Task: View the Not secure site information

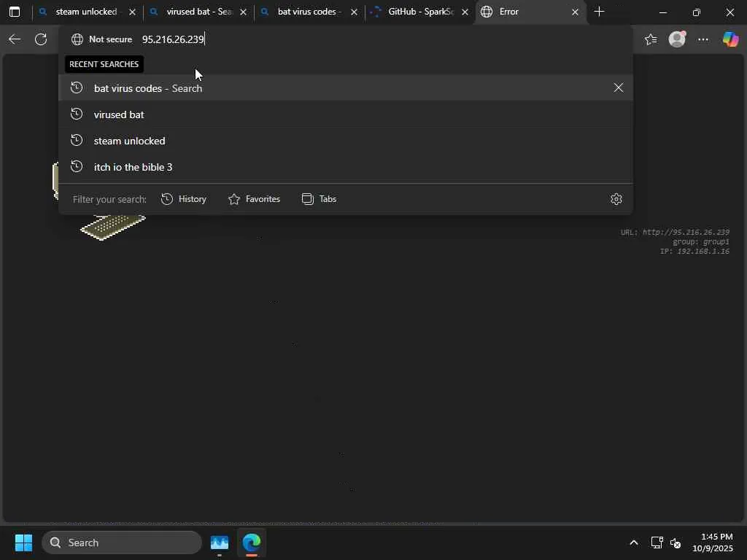Action: pyautogui.click(x=101, y=39)
